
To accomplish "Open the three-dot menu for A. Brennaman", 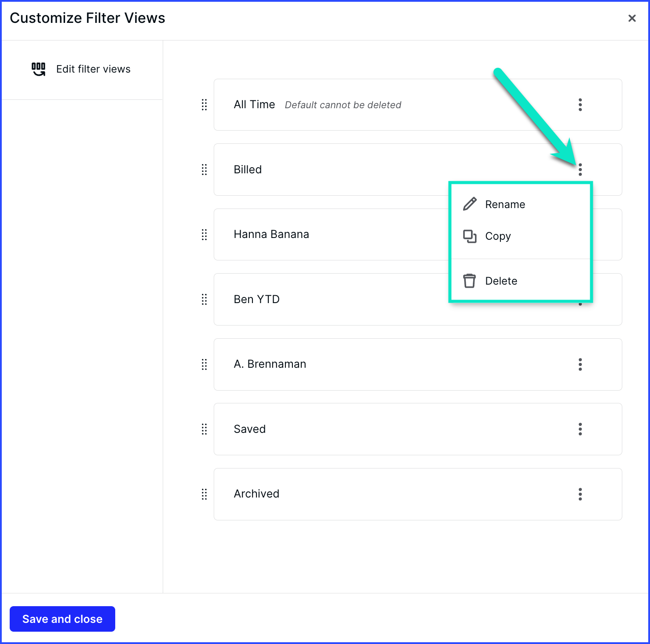I will click(x=580, y=364).
